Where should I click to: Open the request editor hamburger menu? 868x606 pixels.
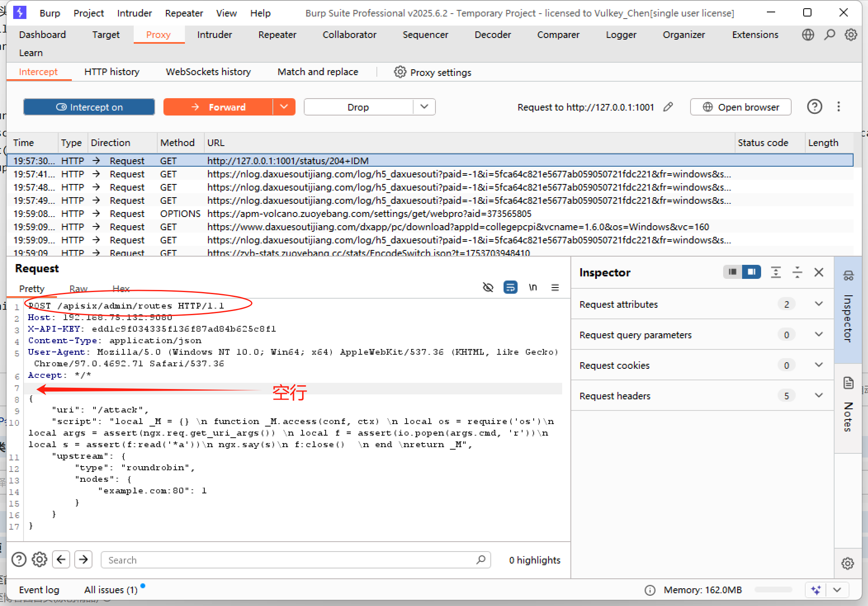point(555,287)
